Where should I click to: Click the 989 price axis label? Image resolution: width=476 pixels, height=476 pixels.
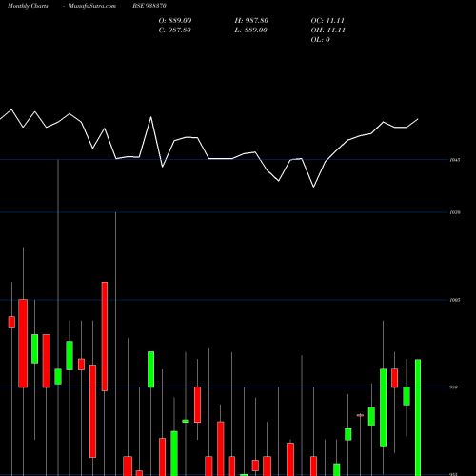pos(454,387)
